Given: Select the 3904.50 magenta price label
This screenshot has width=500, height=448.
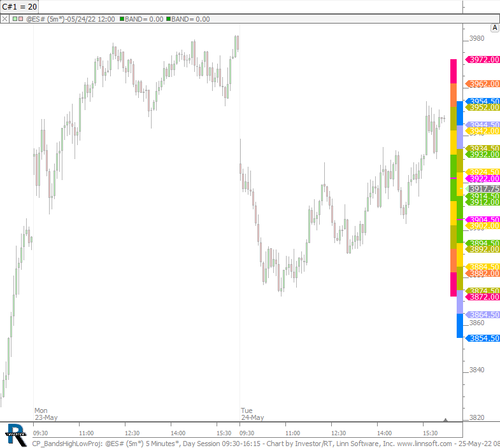Looking at the screenshot, I should tap(483, 219).
